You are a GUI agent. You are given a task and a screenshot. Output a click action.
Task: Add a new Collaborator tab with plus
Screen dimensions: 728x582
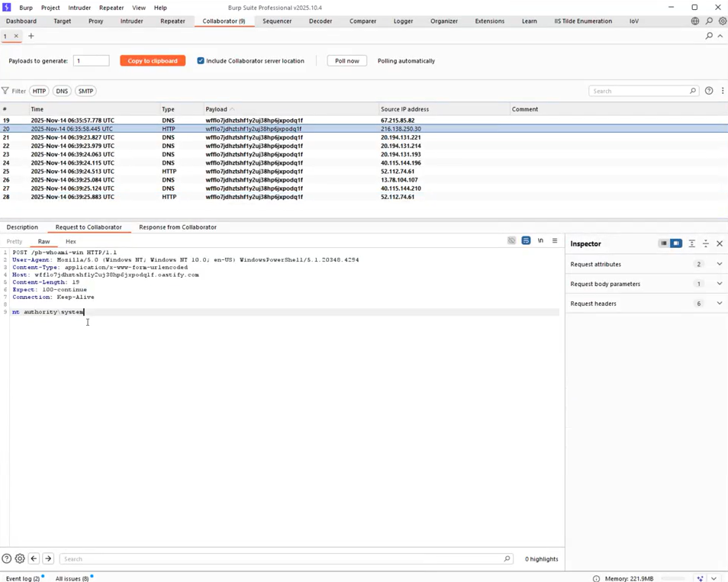pyautogui.click(x=31, y=36)
